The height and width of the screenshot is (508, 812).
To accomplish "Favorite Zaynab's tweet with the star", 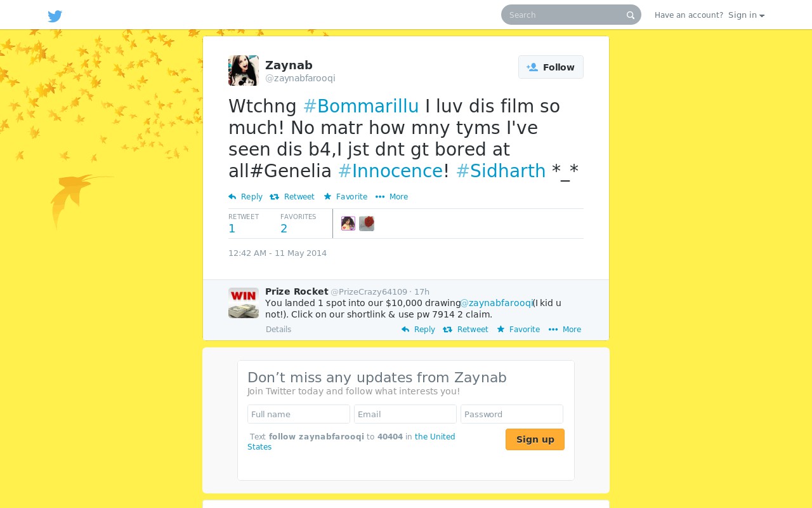I will [x=345, y=197].
